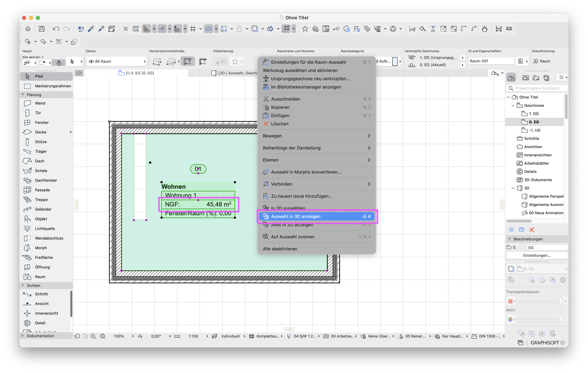
Task: Open the 130% zoom dropdown
Action: (133, 336)
